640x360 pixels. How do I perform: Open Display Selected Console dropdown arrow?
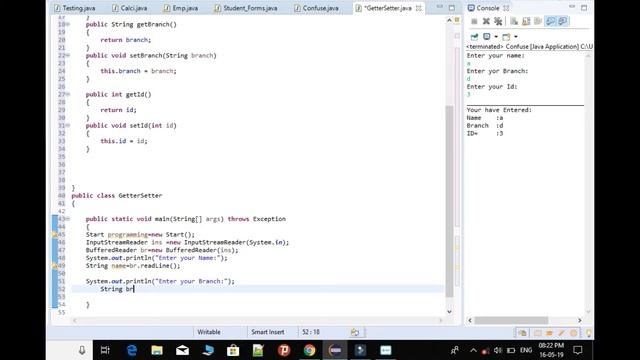[x=496, y=37]
